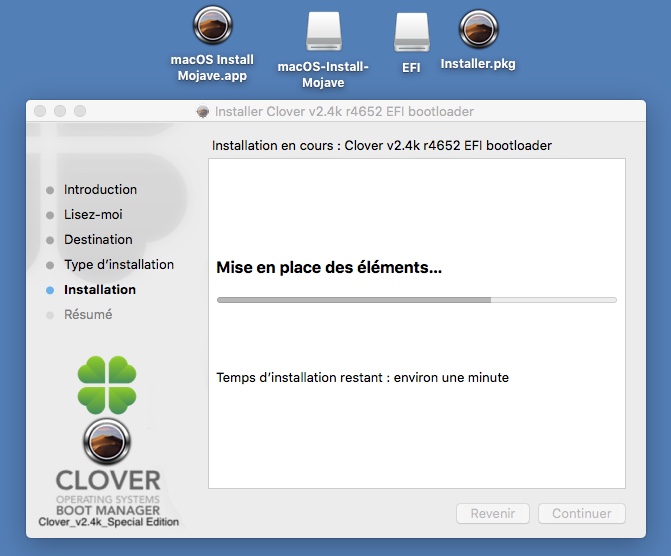Click the Revenir button
This screenshot has height=556, width=671.
pyautogui.click(x=493, y=513)
